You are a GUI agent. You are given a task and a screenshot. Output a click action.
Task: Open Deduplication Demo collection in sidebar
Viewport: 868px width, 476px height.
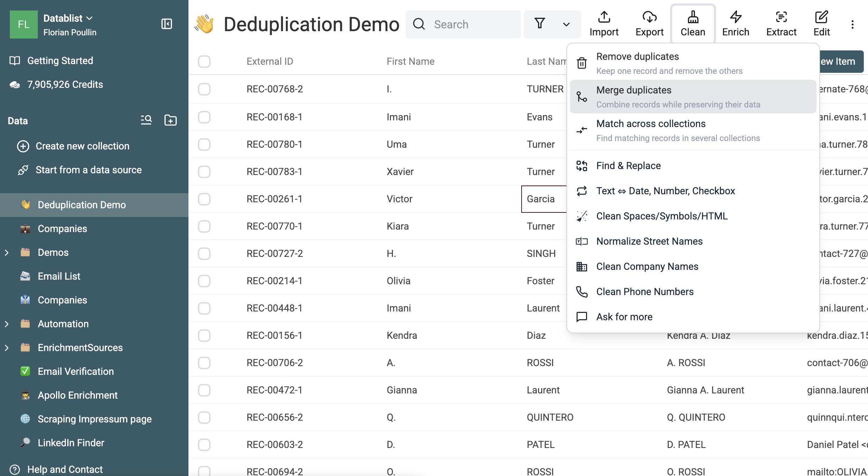point(94,205)
